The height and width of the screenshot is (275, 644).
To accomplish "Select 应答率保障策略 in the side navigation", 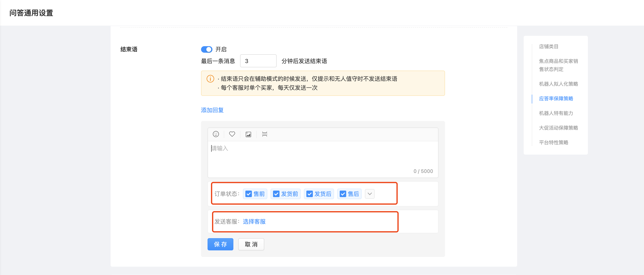I will (x=556, y=99).
